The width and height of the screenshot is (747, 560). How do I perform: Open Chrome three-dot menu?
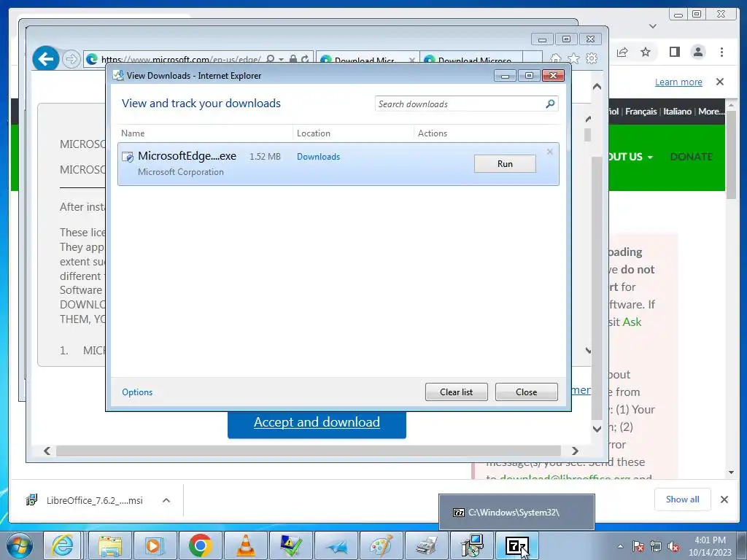(721, 52)
